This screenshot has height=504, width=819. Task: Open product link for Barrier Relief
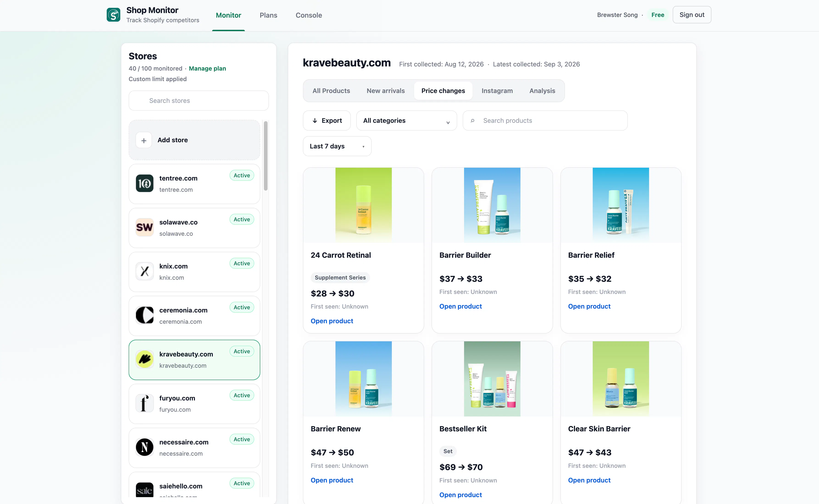point(589,306)
